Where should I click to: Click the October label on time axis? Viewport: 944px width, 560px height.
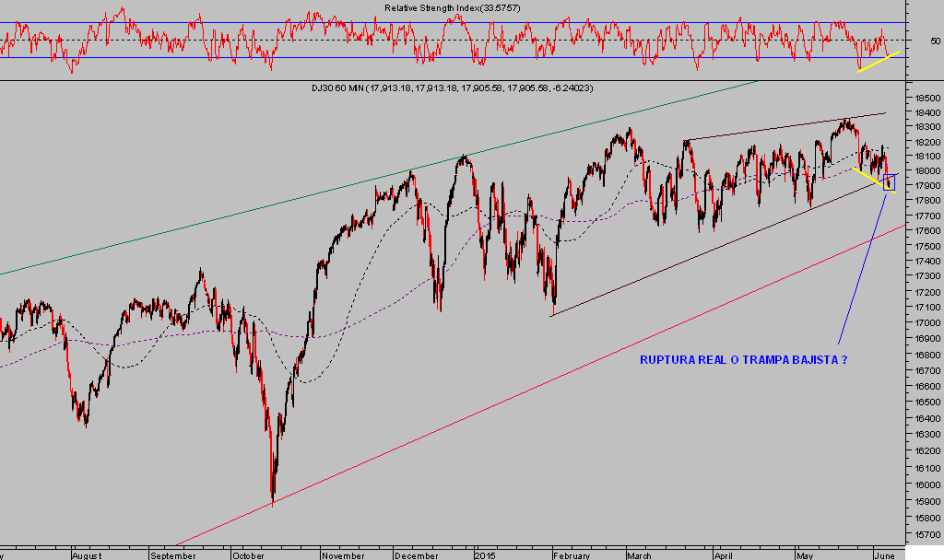tap(249, 555)
